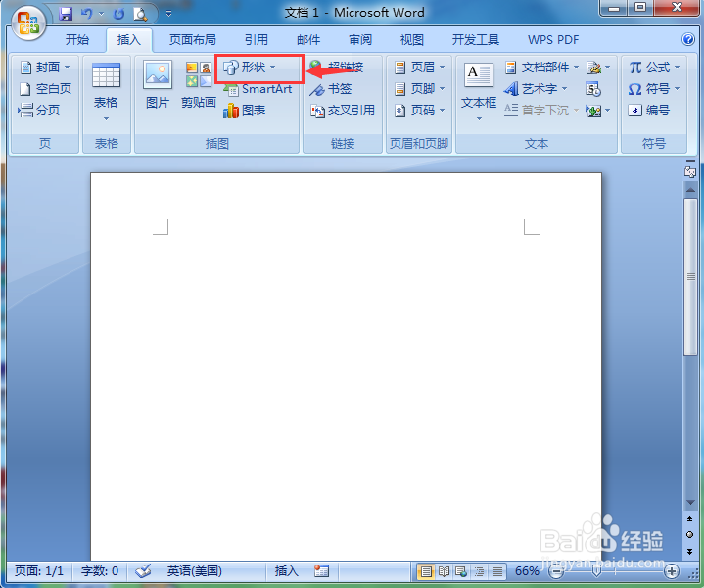Switch to the 开始 tab
Image resolution: width=704 pixels, height=588 pixels.
coord(77,40)
